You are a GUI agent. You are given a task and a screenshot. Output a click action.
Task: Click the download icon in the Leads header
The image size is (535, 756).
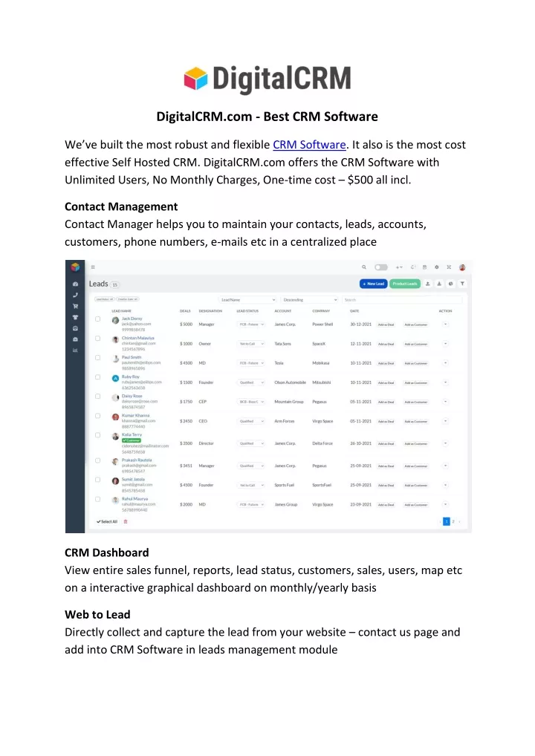(439, 284)
